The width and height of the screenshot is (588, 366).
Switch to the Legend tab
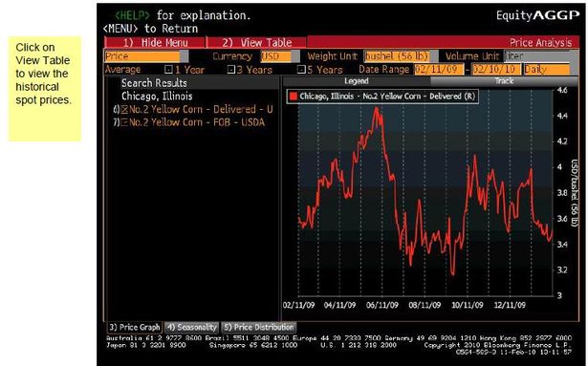(357, 81)
